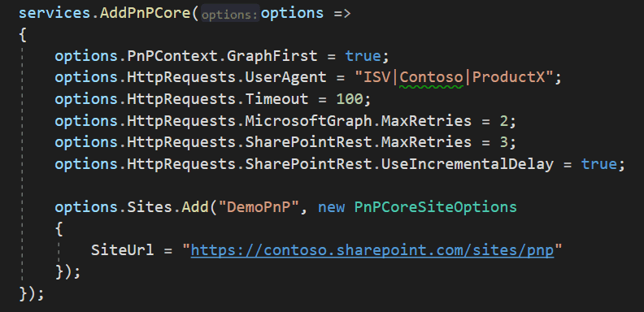Click the PnPCoreSiteOptions type name
The height and width of the screenshot is (312, 644).
tap(435, 207)
